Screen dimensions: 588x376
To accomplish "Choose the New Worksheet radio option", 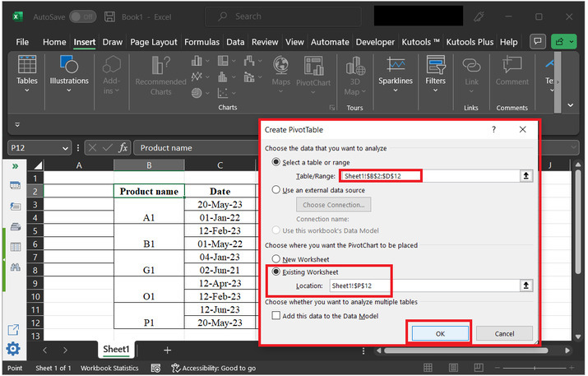I will (276, 258).
